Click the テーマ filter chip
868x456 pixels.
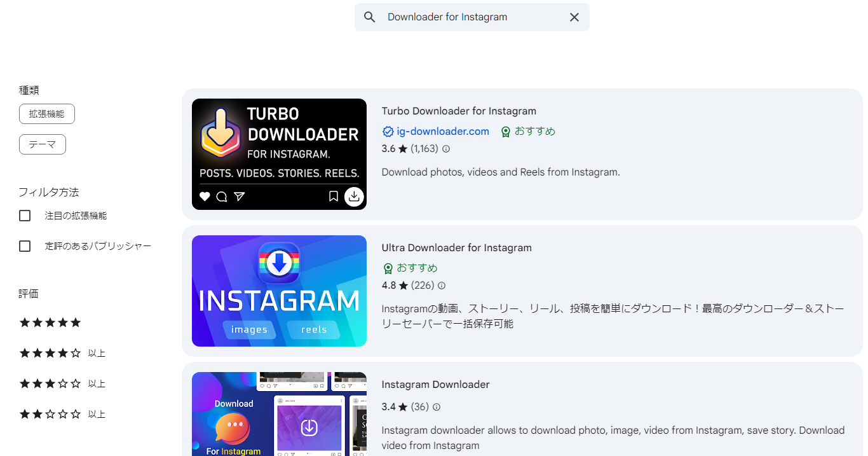[42, 144]
